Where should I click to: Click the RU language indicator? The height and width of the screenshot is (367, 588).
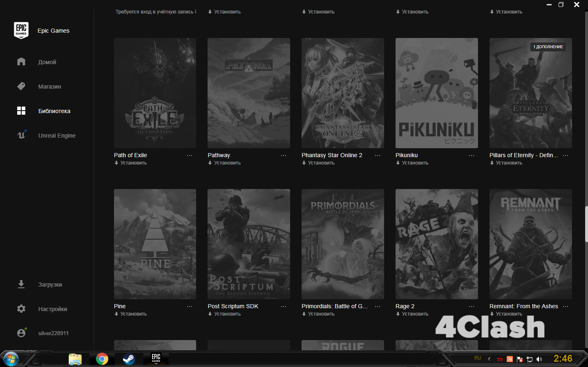[478, 358]
